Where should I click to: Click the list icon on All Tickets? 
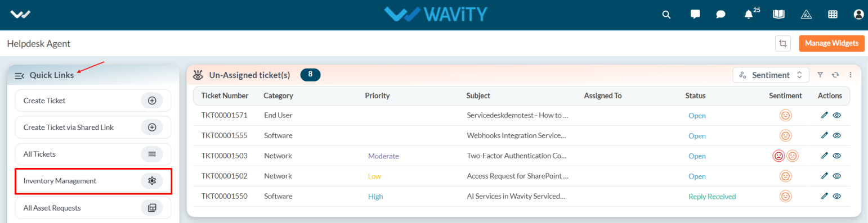[151, 154]
